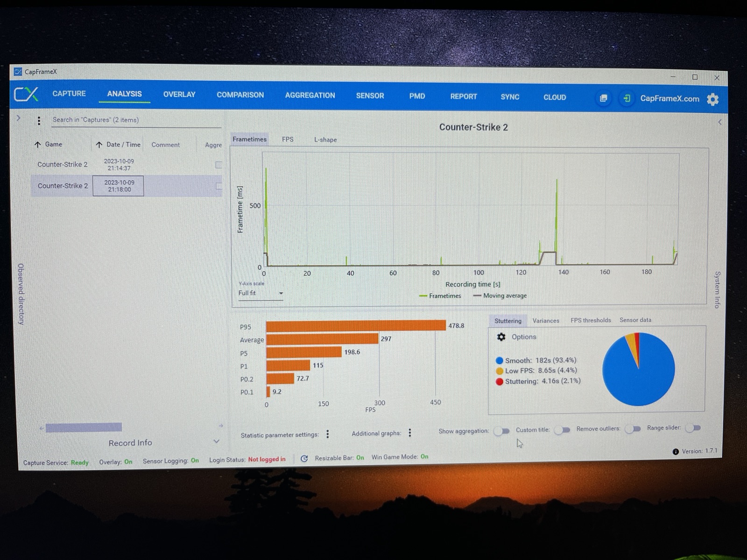Click the screenshot icon in the header bar
The image size is (747, 560).
603,98
